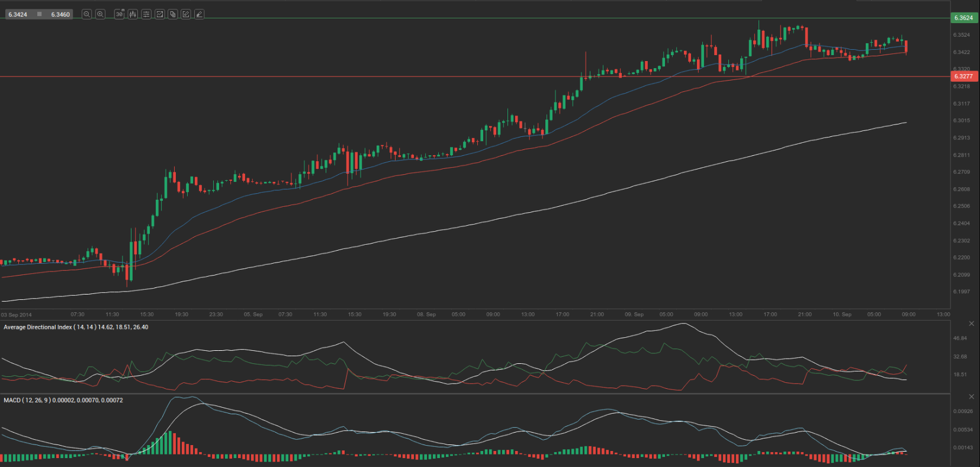Select the edit drawing pencil icon
The width and height of the screenshot is (980, 467).
point(186,14)
